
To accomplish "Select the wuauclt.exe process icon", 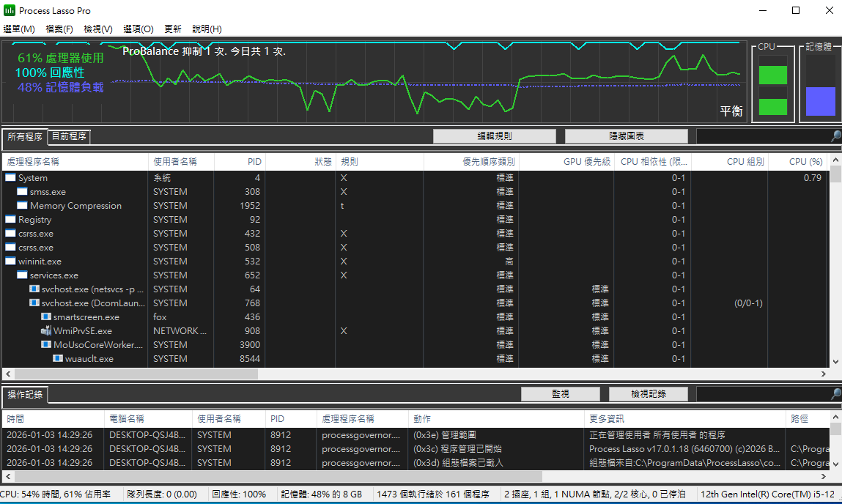I will [x=57, y=358].
